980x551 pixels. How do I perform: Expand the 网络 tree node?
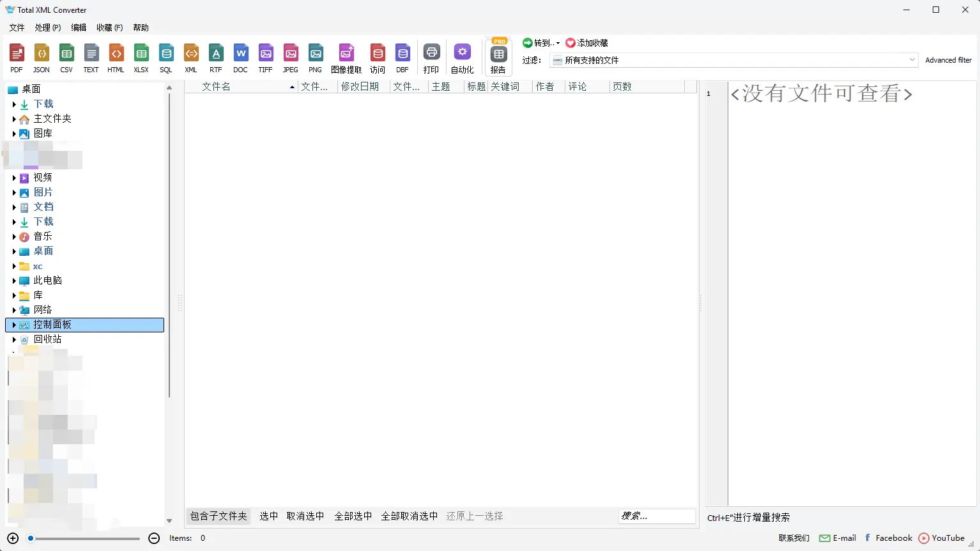coord(14,310)
